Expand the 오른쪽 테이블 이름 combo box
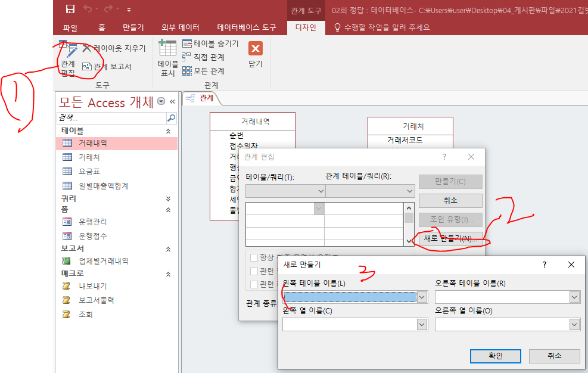The height and width of the screenshot is (373, 588). (x=574, y=297)
